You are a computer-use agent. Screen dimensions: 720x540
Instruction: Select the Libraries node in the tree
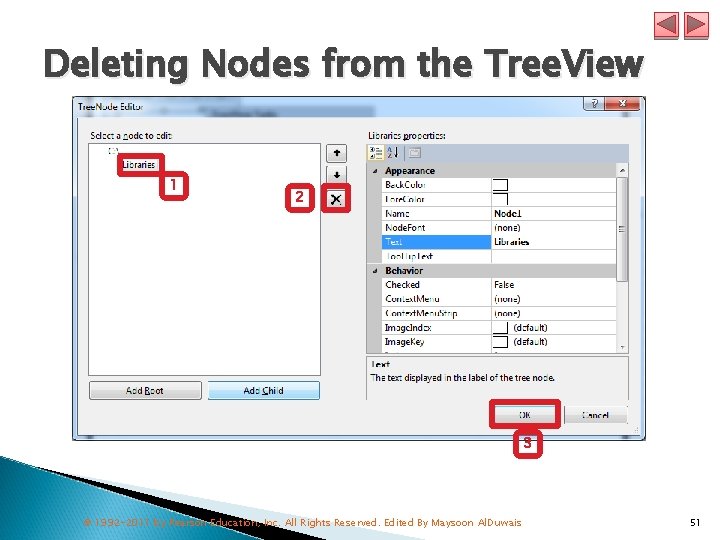point(139,165)
